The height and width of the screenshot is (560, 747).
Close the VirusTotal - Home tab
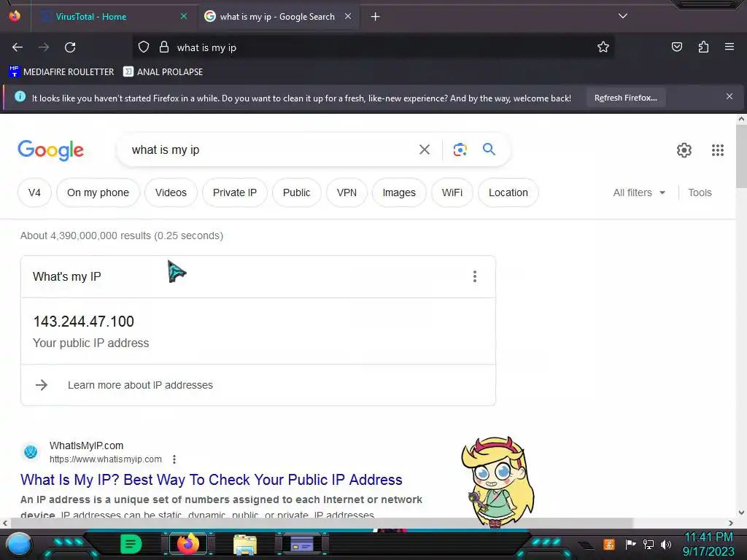(184, 16)
